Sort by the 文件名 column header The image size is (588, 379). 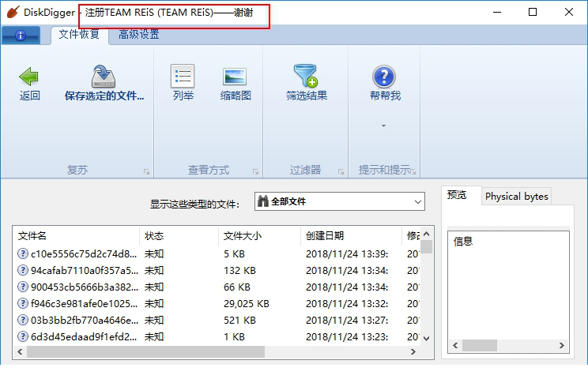[77, 236]
